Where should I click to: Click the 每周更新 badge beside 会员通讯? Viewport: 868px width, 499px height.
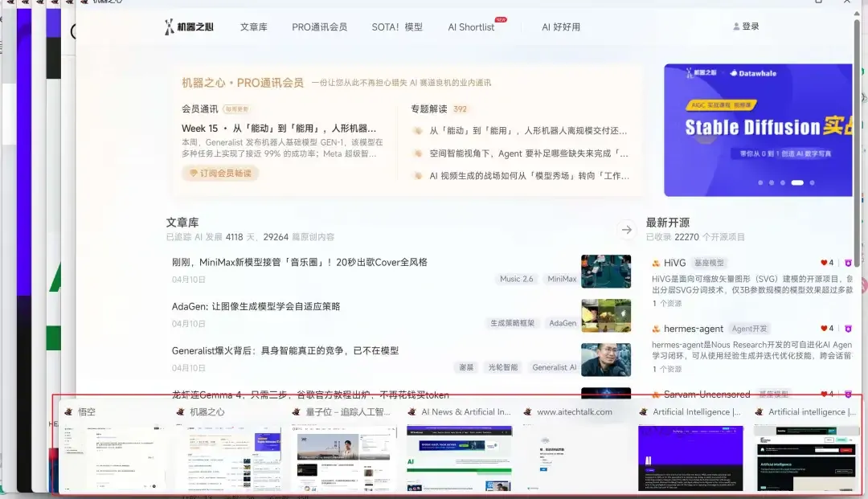[236, 109]
